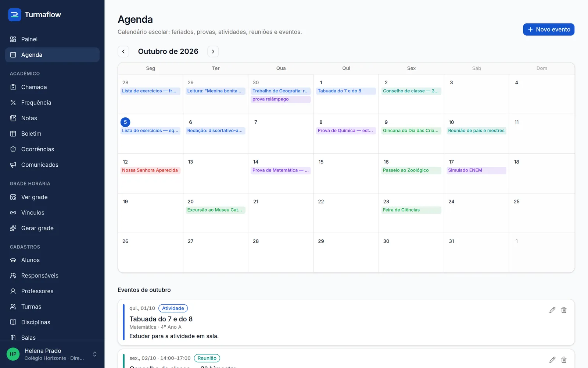
Task: Click the Salas icon in sidebar
Action: tap(13, 337)
